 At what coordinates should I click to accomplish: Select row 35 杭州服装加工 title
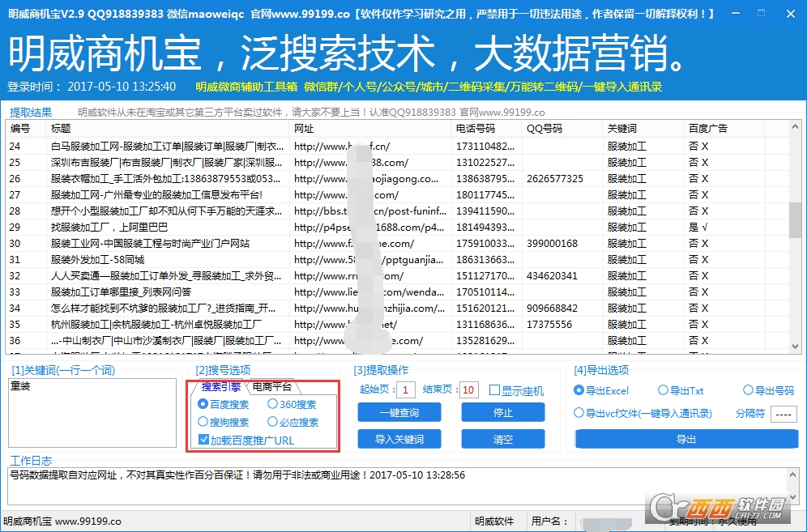pos(156,325)
